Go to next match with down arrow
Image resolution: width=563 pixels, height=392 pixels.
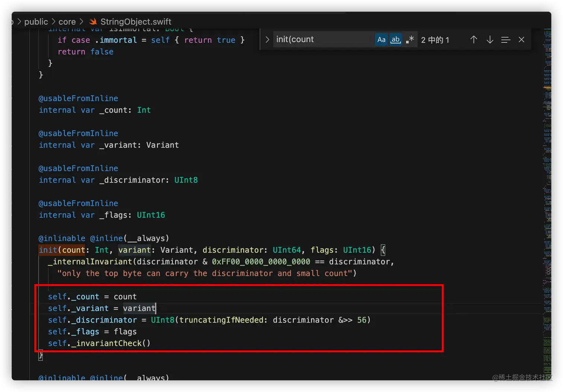[x=490, y=40]
